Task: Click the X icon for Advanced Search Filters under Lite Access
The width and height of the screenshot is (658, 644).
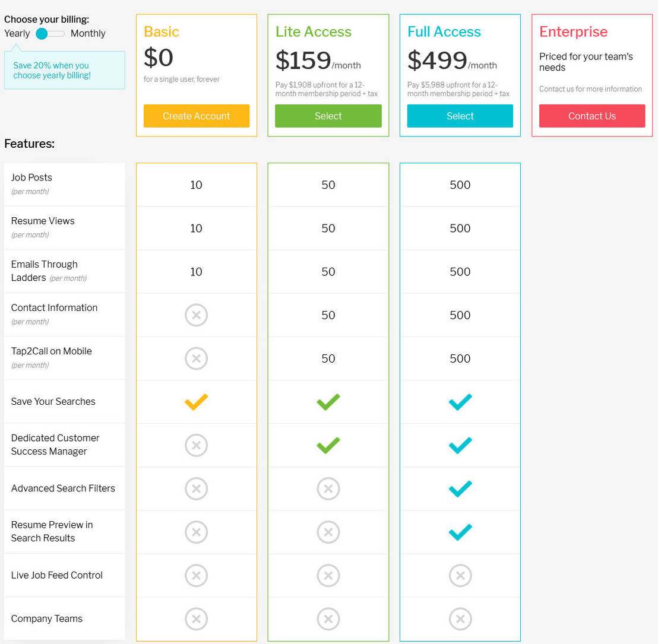Action: tap(328, 488)
